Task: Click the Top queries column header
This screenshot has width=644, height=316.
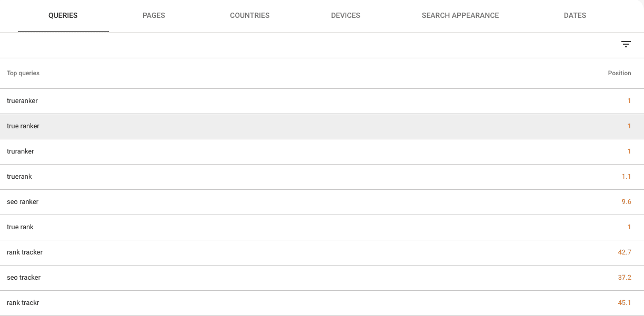Action: (23, 73)
